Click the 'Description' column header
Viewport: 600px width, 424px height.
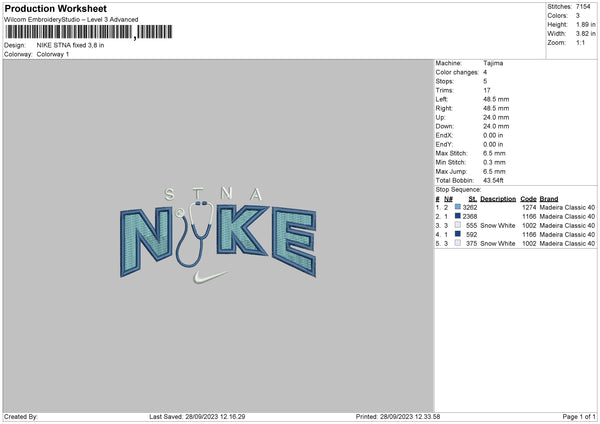click(x=498, y=199)
